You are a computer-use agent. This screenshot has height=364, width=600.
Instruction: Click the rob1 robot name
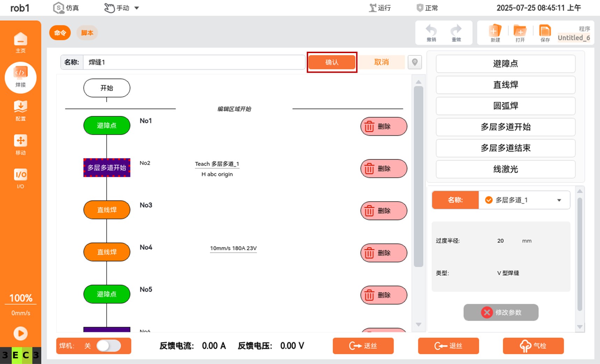(x=20, y=8)
